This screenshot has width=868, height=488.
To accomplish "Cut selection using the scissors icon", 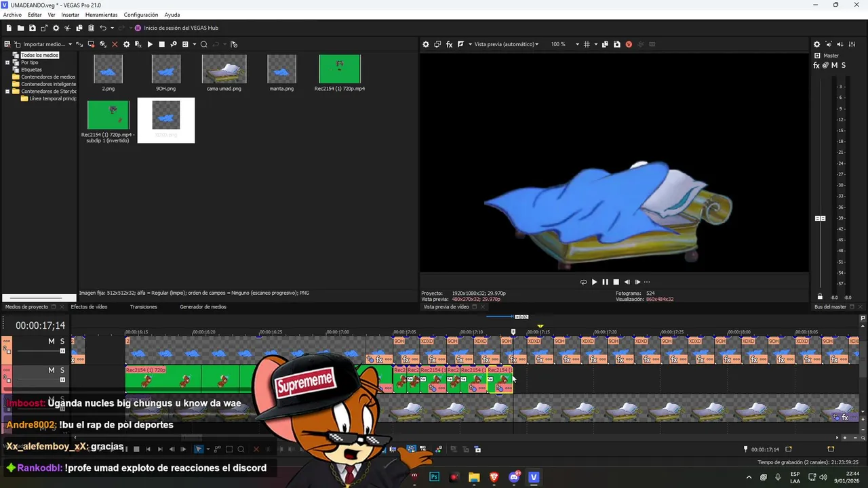I will tap(67, 28).
